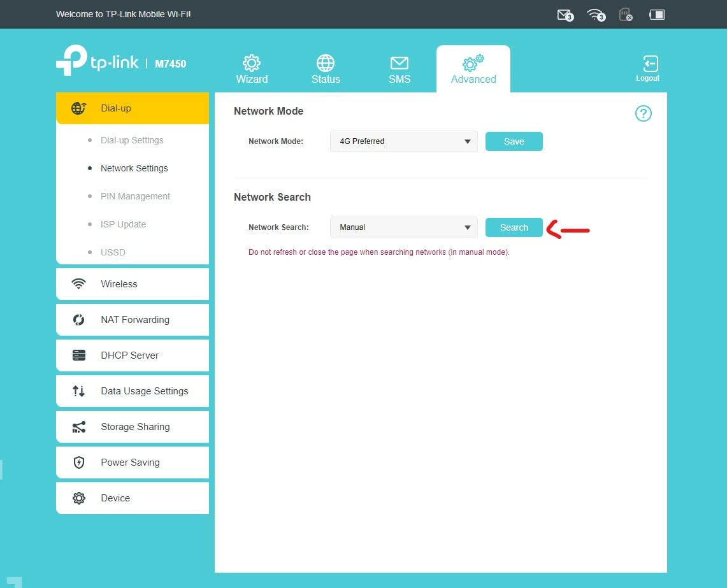
Task: Click the Wi-Fi clients status icon
Action: pos(596,15)
